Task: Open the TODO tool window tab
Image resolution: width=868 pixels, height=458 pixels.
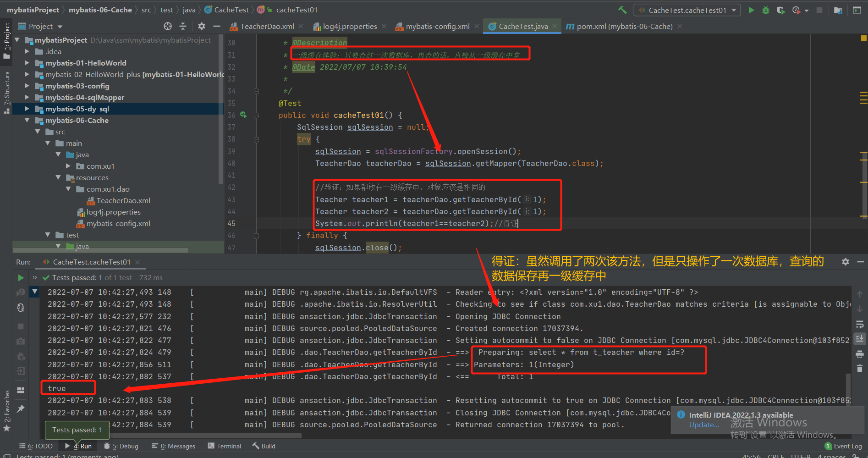Action: tap(36, 446)
